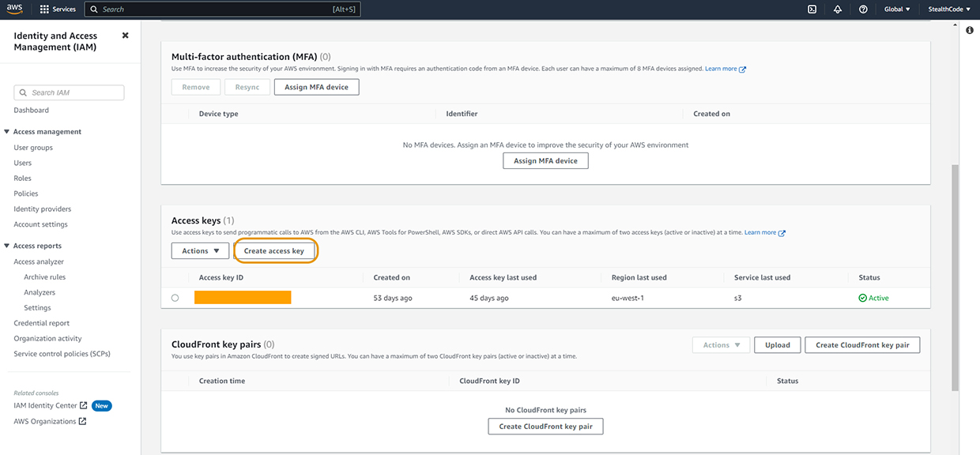Click the Service last used column header

tap(762, 277)
